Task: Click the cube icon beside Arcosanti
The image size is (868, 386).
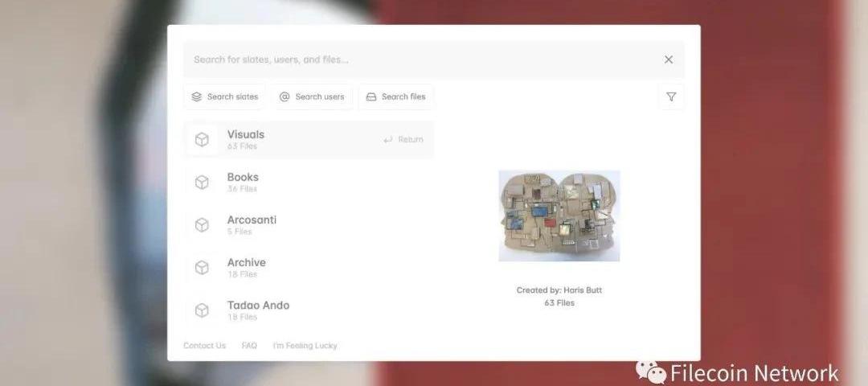Action: pos(202,225)
